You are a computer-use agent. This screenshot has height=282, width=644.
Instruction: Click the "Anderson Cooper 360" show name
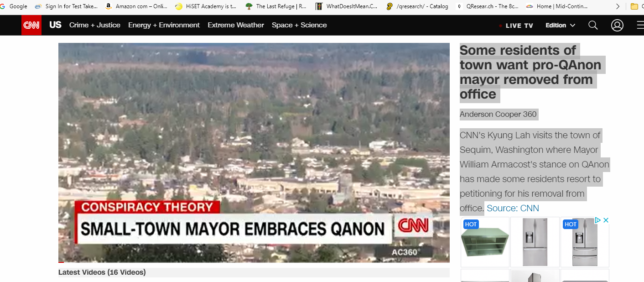pyautogui.click(x=498, y=114)
